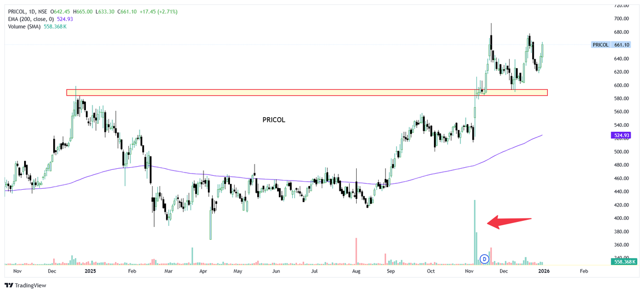Click the purple '524.93' EMA price-axis label
The image size is (644, 293).
click(621, 135)
